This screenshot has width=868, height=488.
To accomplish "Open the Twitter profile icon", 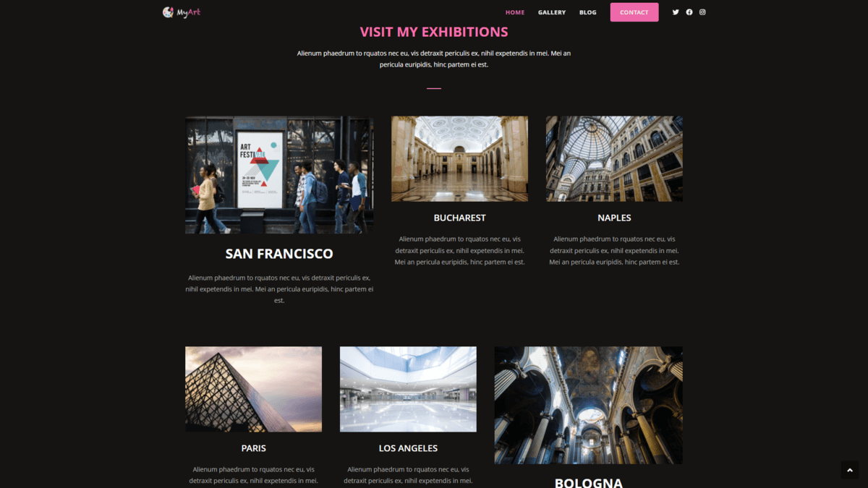I will pyautogui.click(x=676, y=12).
